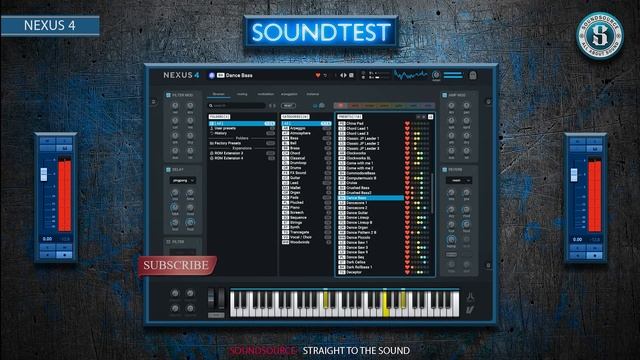Click the left level meter fader handle
This screenshot has width=640, height=360.
click(44, 174)
